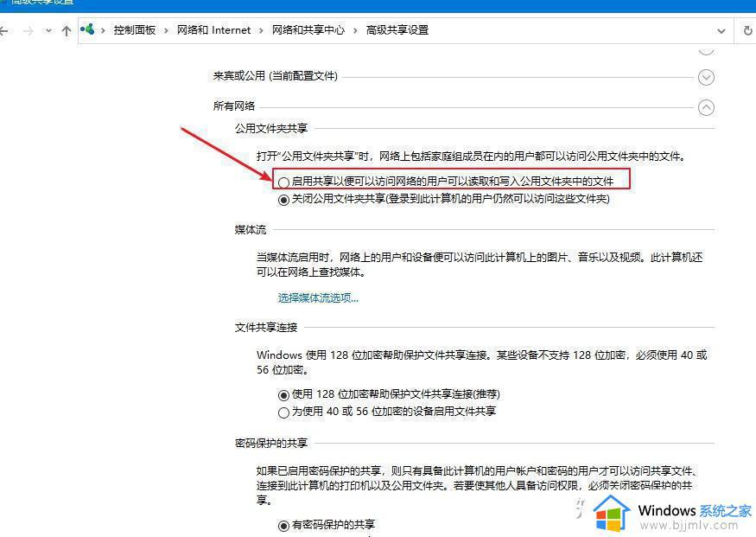Collapse the 所有网络 section
The width and height of the screenshot is (756, 537).
click(x=706, y=107)
